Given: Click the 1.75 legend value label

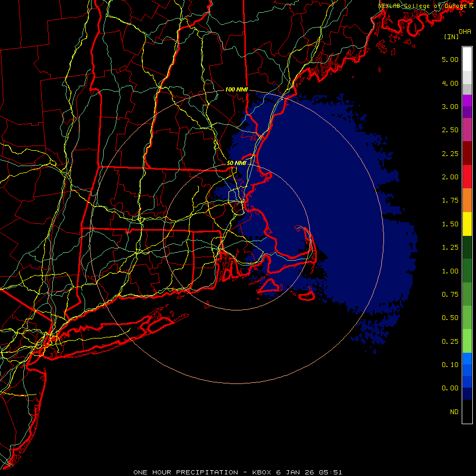Looking at the screenshot, I should click(450, 200).
